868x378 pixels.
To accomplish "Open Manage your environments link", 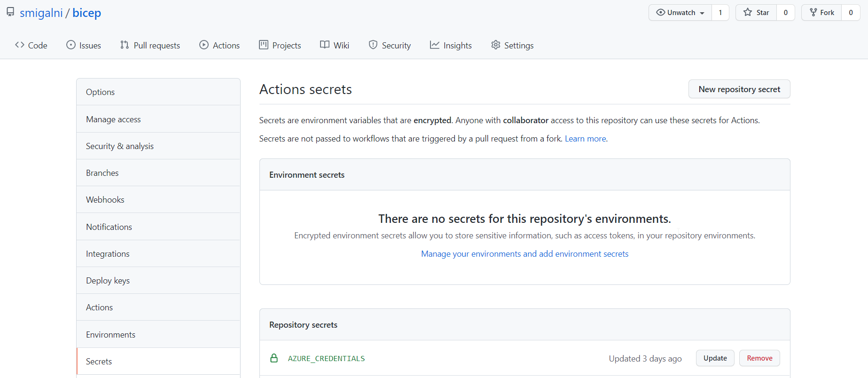I will tap(524, 254).
